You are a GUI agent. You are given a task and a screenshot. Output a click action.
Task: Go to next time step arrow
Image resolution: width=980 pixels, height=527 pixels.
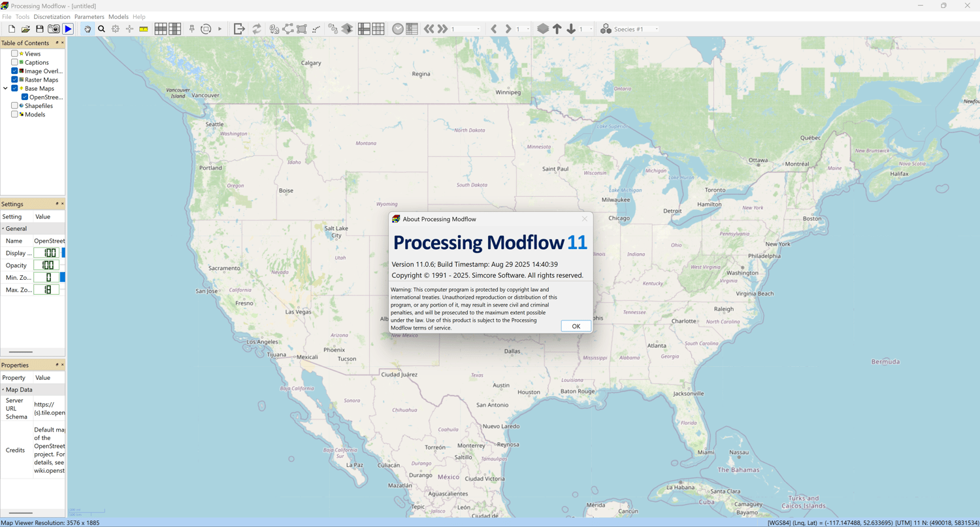[508, 29]
